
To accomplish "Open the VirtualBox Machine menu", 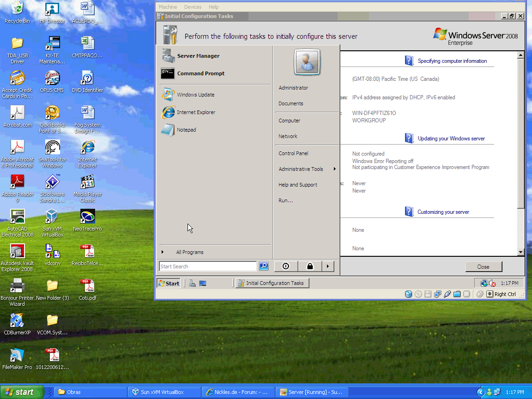I will pos(168,7).
